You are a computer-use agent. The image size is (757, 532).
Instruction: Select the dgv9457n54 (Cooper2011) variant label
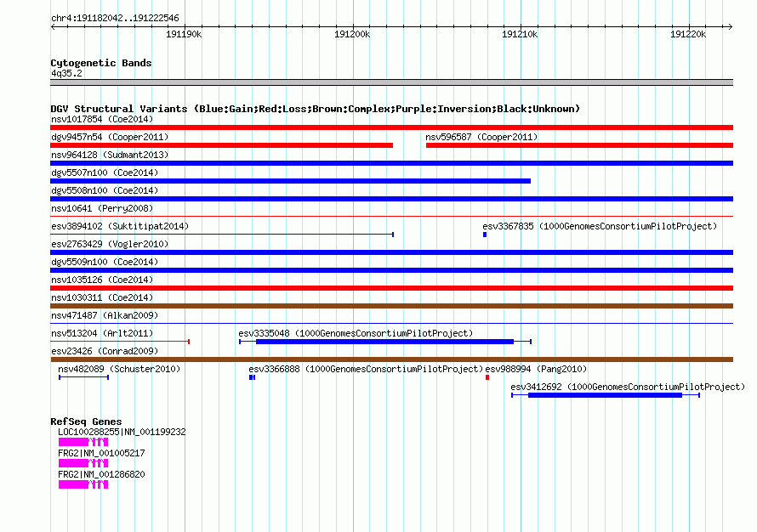(x=110, y=137)
